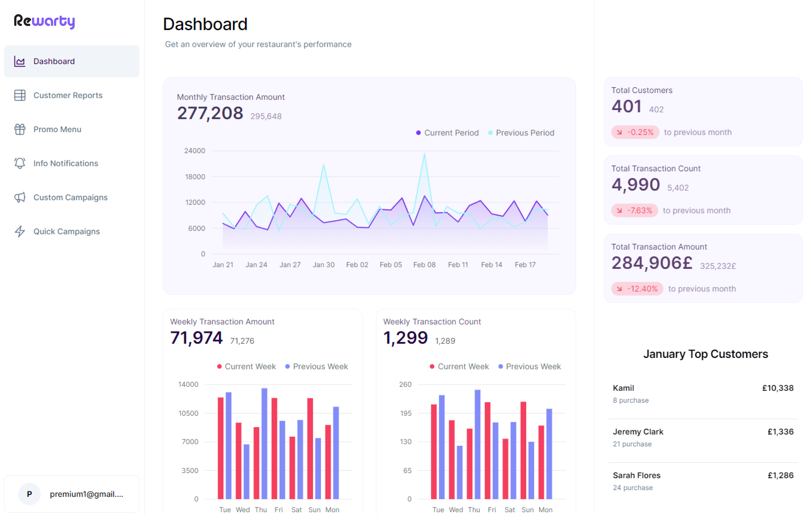
Task: Open the Dashboard menu item
Action: click(72, 61)
